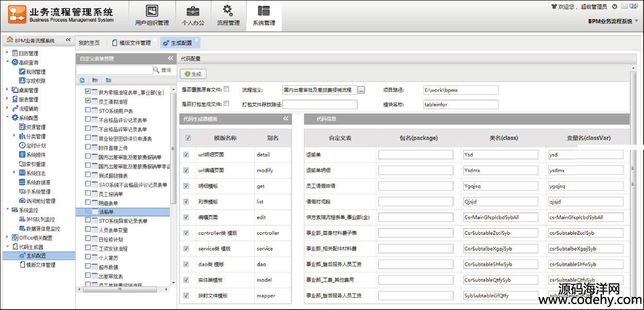This screenshot has width=644, height=310.
Task: Collapse the 自定义表单管理 panel with double-arrow icon
Action: 171,59
